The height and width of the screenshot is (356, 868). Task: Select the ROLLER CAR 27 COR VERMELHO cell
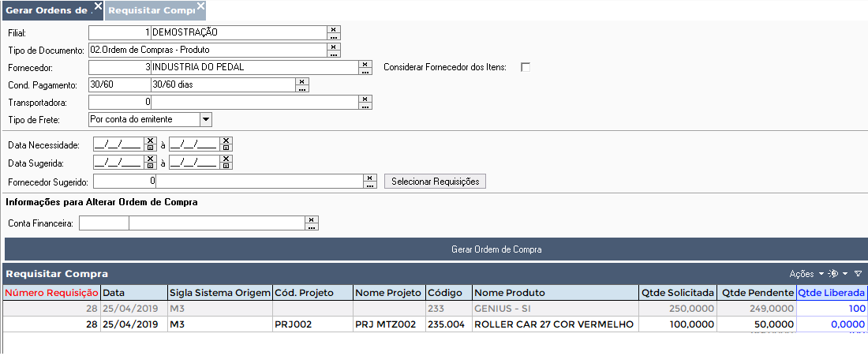point(556,324)
